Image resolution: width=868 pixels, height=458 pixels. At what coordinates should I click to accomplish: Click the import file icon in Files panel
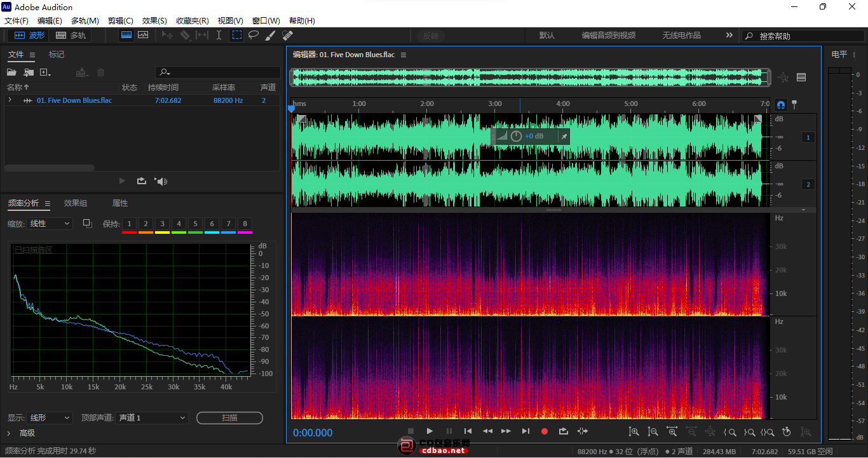click(29, 72)
